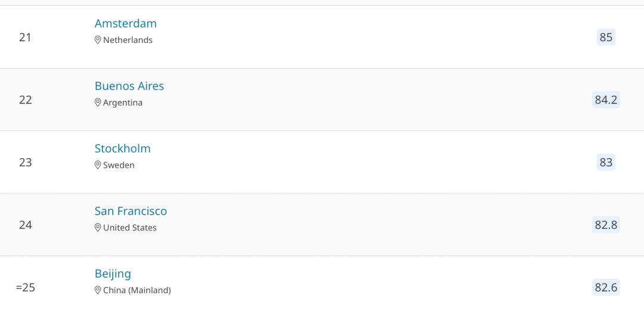
Task: Select the 85 score badge
Action: [x=606, y=37]
